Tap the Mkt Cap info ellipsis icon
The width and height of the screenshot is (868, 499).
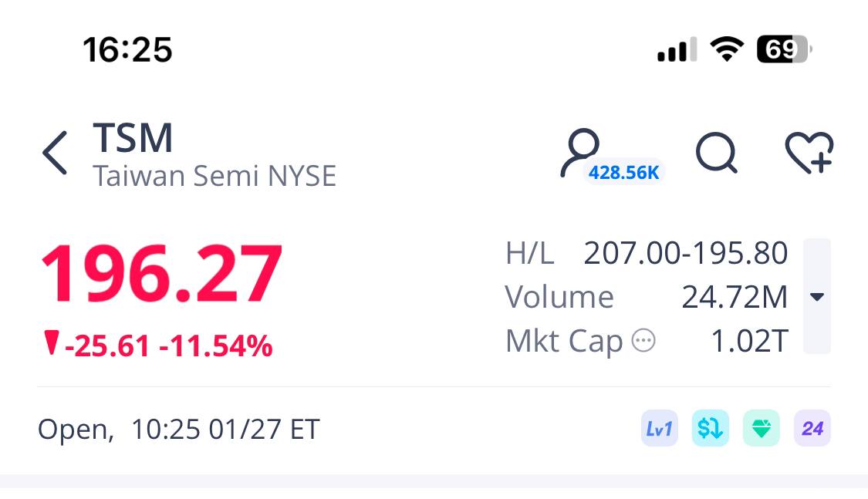643,341
